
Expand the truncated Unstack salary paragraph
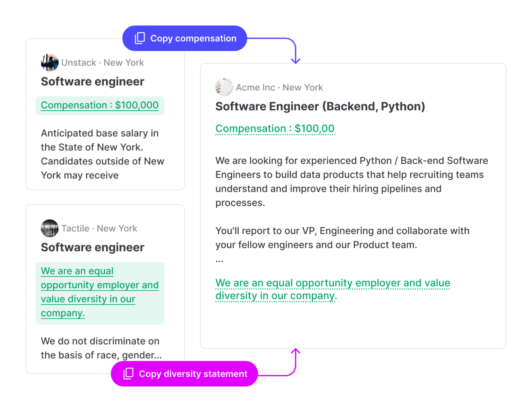coord(102,154)
